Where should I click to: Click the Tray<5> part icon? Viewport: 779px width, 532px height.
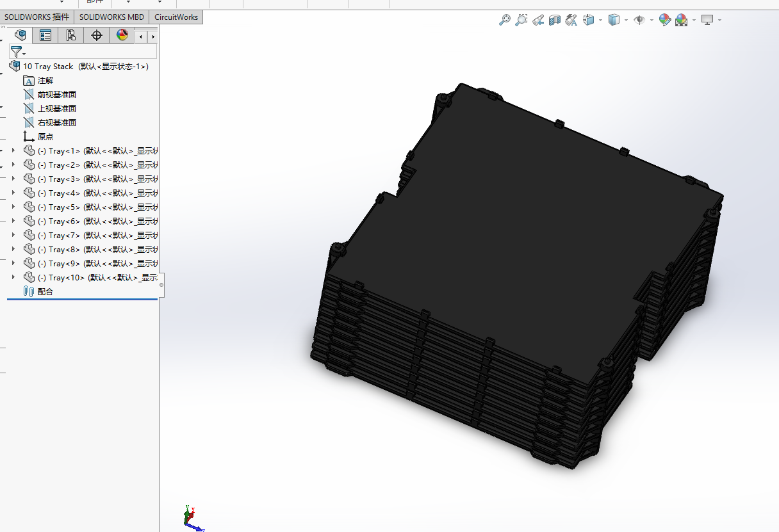29,207
